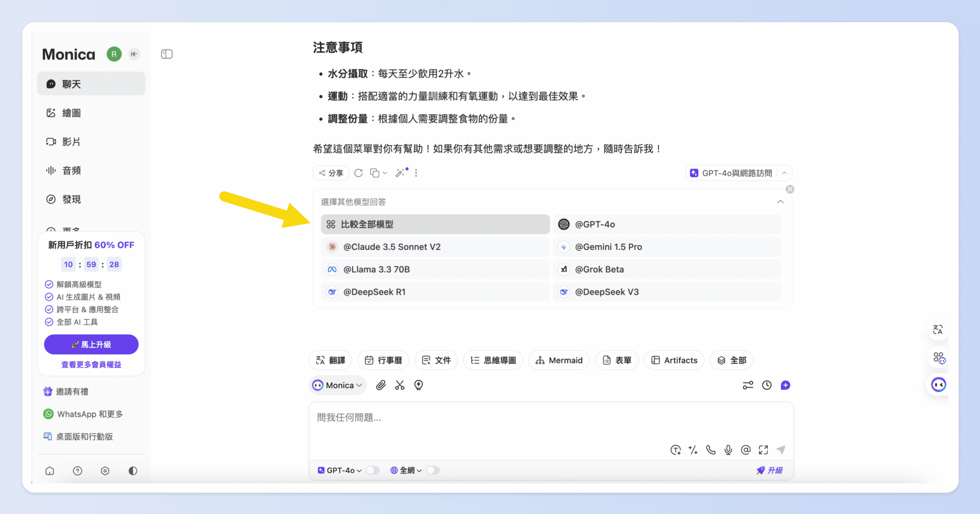Open chat settings sliders icon
This screenshot has height=514, width=980.
pyautogui.click(x=748, y=385)
